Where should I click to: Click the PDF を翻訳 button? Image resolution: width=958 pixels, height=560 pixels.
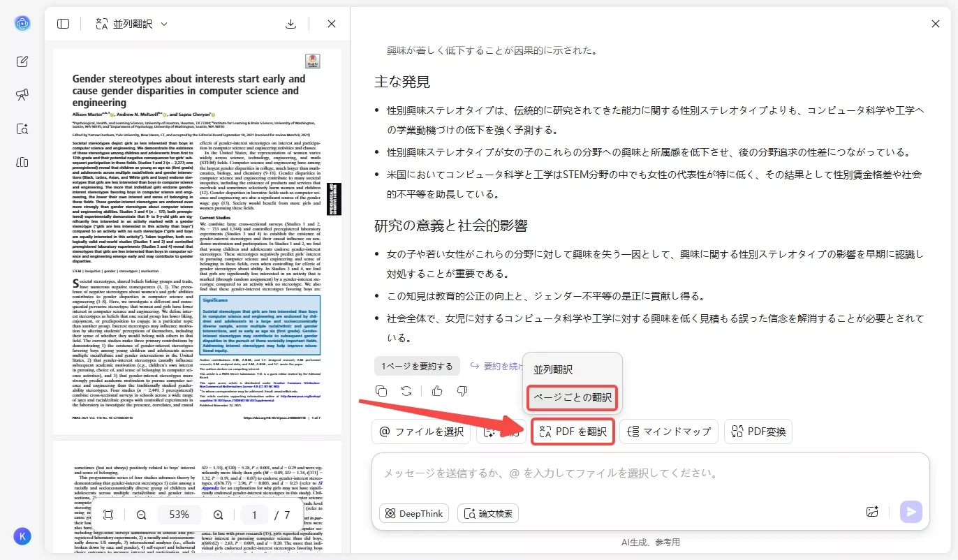(x=573, y=432)
